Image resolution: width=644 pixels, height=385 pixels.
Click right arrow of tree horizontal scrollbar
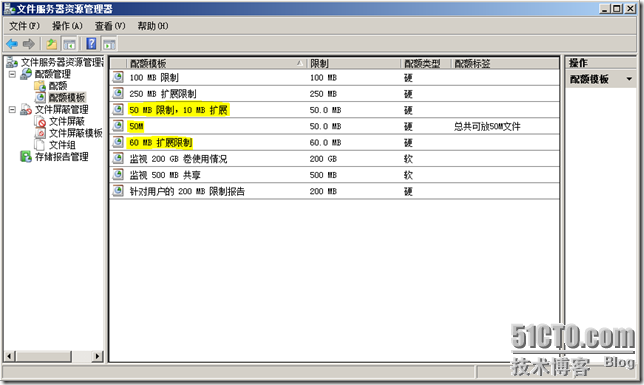coord(97,356)
